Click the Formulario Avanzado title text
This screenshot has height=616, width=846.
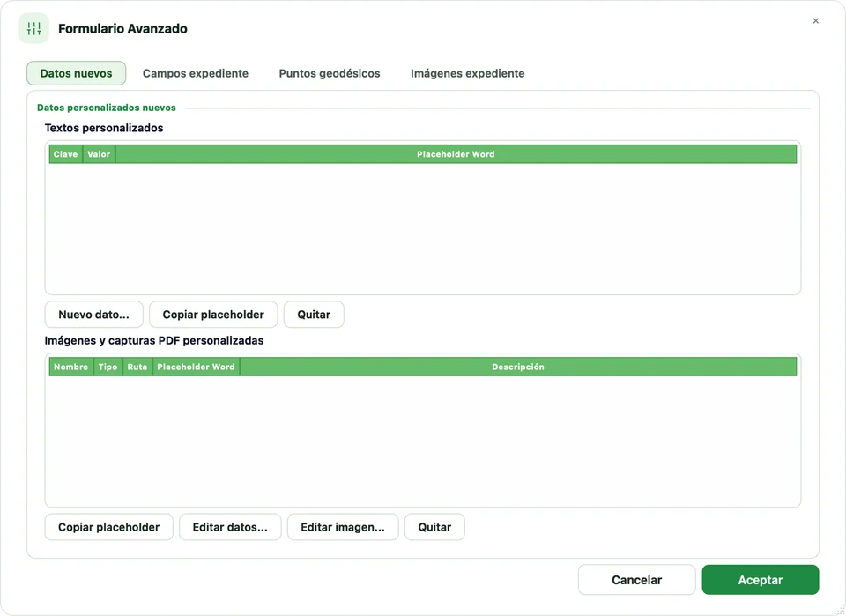pyautogui.click(x=122, y=28)
